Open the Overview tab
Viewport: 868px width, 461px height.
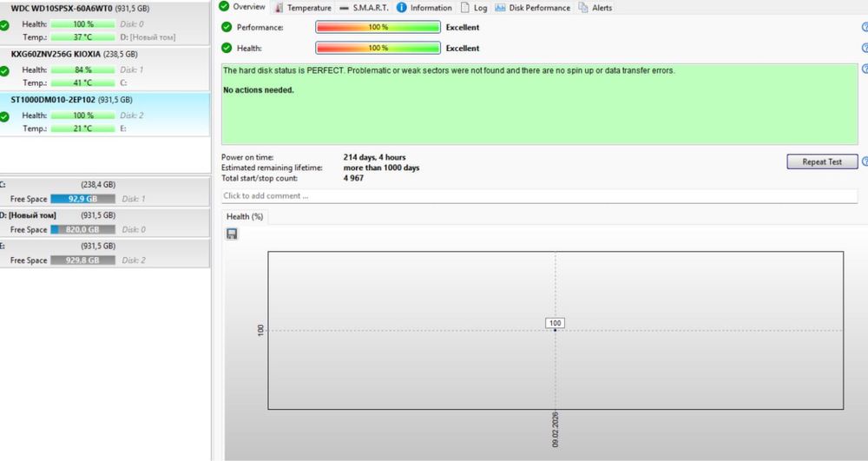click(x=242, y=7)
